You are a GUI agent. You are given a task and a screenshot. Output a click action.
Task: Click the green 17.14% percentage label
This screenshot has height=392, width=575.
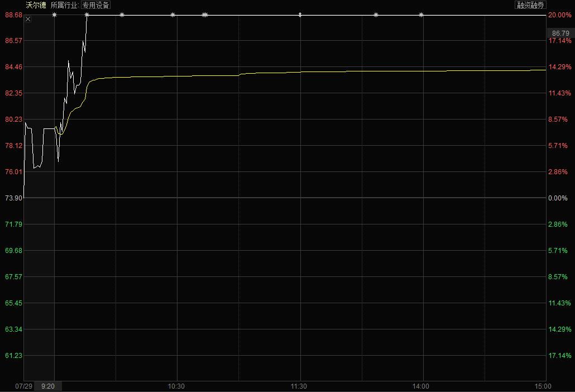pos(559,355)
